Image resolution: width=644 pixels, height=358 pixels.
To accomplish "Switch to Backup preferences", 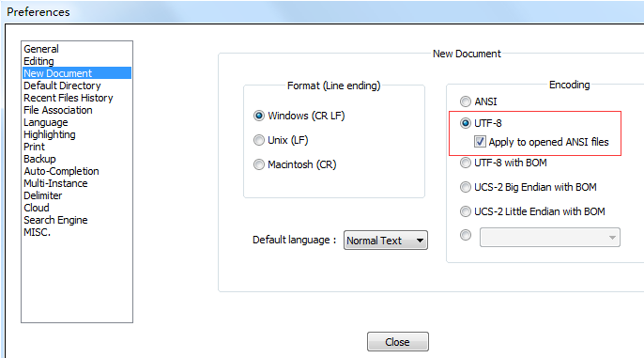I will click(x=39, y=159).
